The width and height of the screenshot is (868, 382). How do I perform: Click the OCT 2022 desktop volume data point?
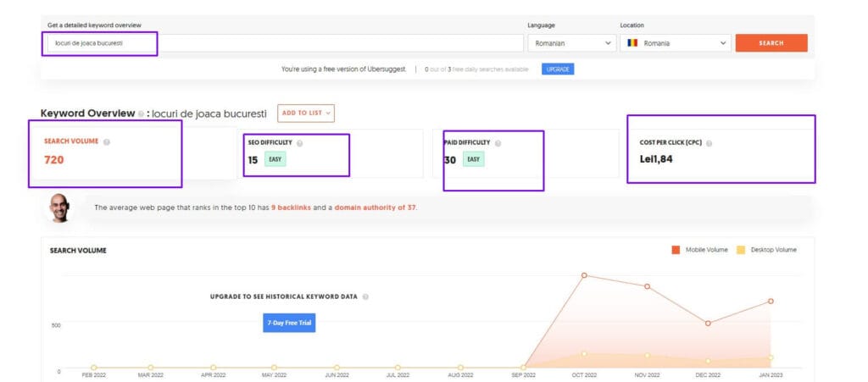(x=584, y=354)
